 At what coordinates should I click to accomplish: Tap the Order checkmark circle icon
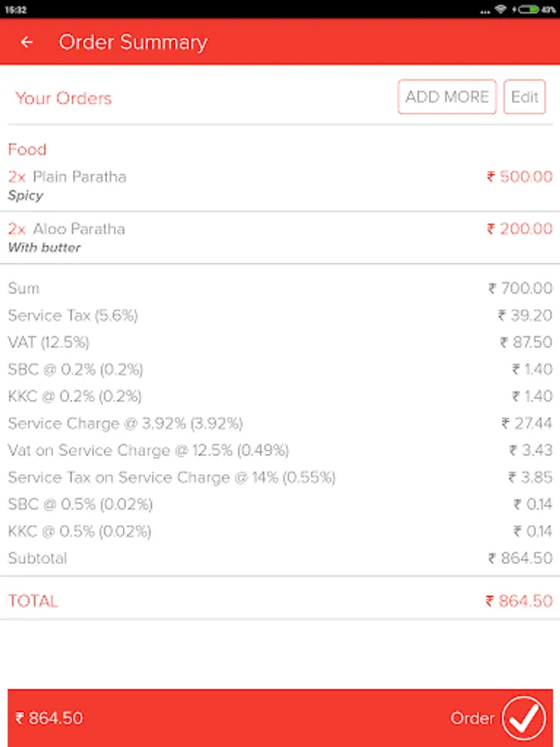(523, 719)
